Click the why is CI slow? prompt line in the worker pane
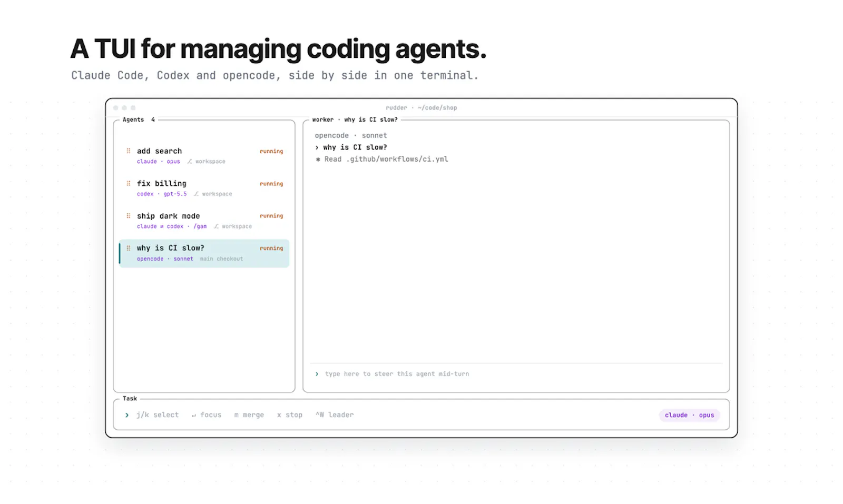Viewport: 843px width, 504px height. (355, 147)
